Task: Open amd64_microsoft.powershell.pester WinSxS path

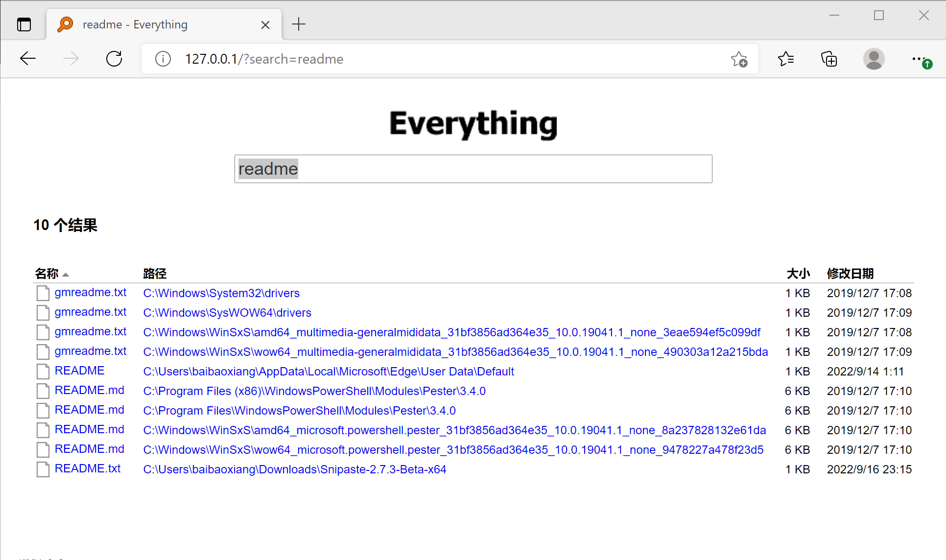Action: [454, 430]
